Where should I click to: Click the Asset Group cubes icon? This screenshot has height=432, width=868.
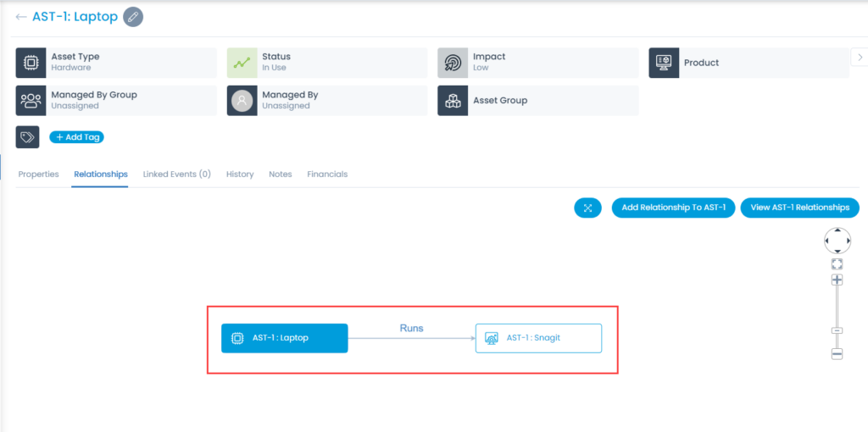pos(453,101)
